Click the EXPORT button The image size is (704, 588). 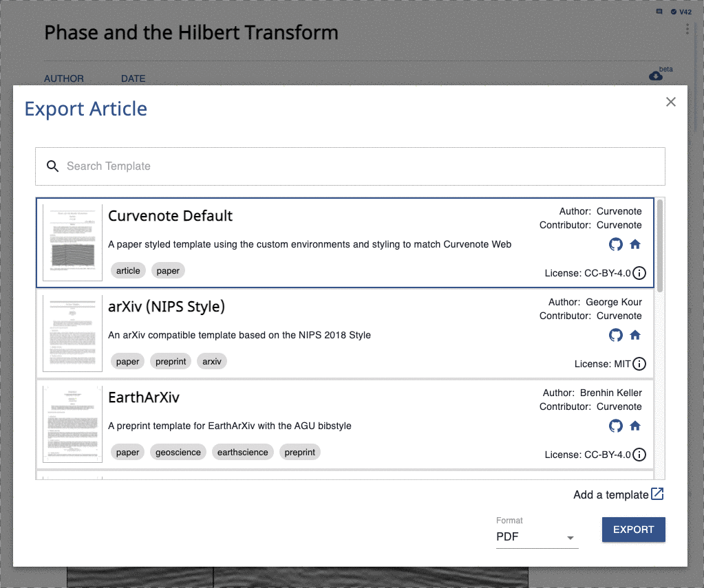[x=634, y=530]
